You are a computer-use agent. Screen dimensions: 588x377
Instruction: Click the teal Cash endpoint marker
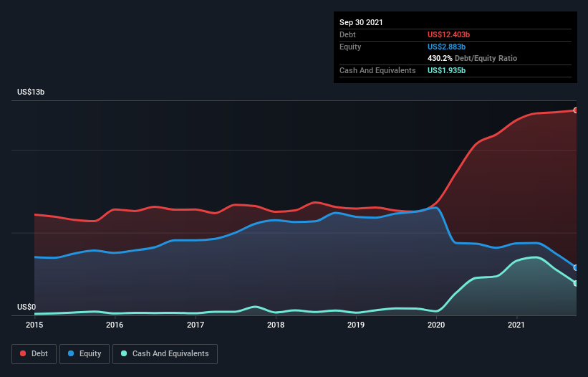[576, 283]
